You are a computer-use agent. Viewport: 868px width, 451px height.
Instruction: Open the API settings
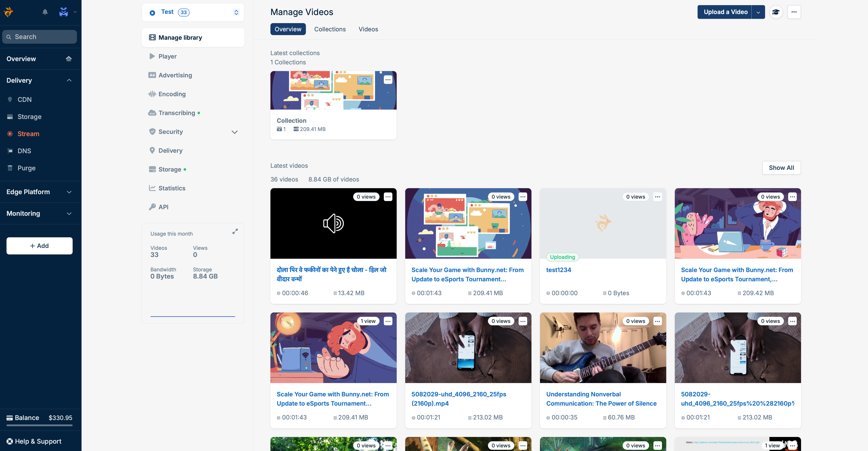point(164,206)
